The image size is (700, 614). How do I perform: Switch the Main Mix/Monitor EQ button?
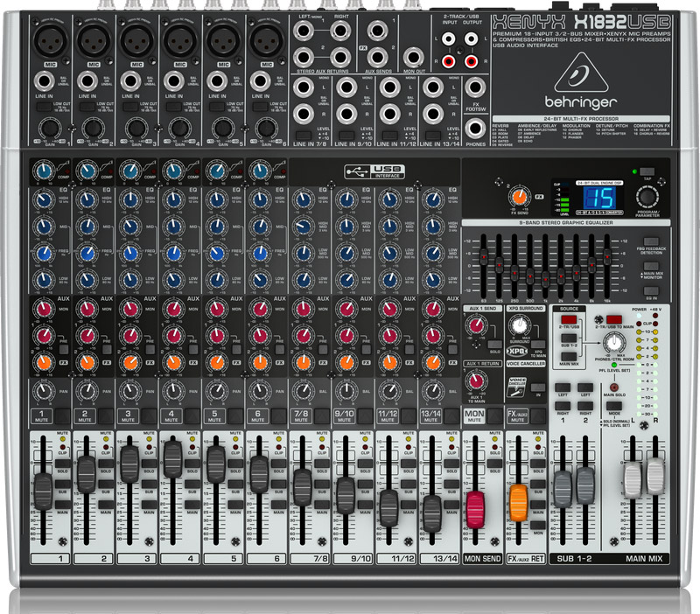coord(651,267)
